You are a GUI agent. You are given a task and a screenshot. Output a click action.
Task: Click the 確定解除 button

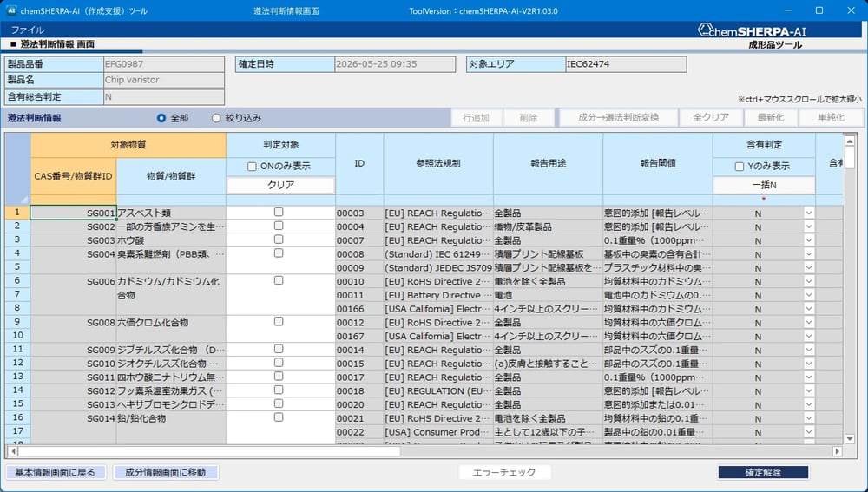pos(763,472)
